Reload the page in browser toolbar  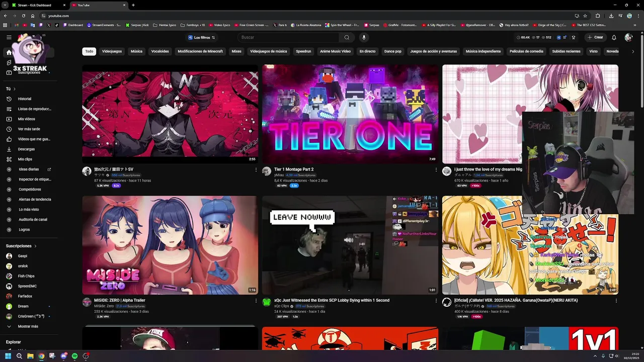coord(24,16)
